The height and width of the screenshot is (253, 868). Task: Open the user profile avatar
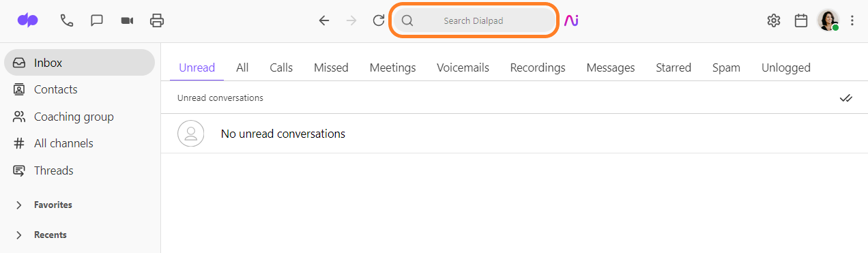coord(828,20)
